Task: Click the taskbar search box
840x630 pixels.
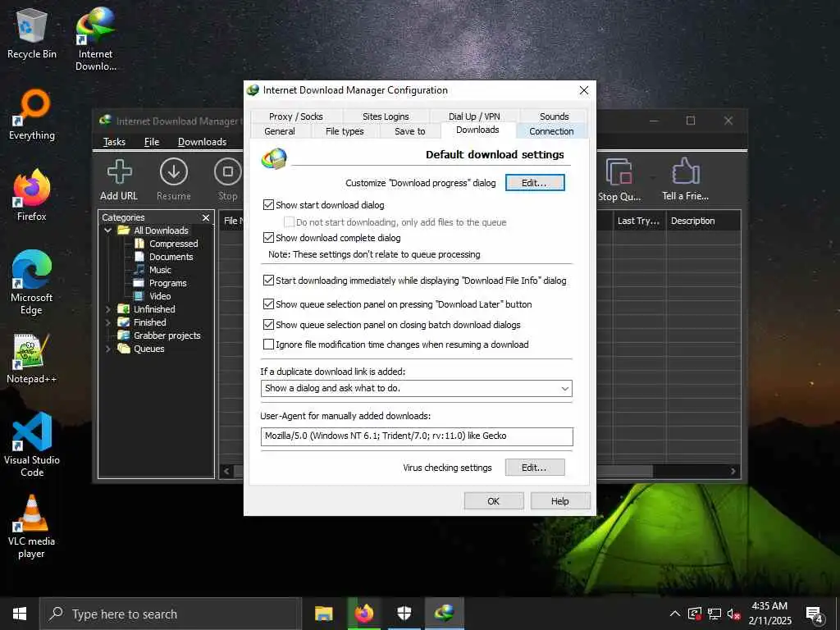Action: point(171,614)
